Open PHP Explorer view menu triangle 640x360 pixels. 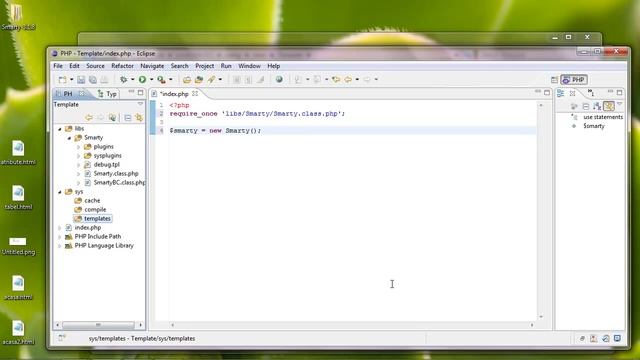tap(140, 104)
